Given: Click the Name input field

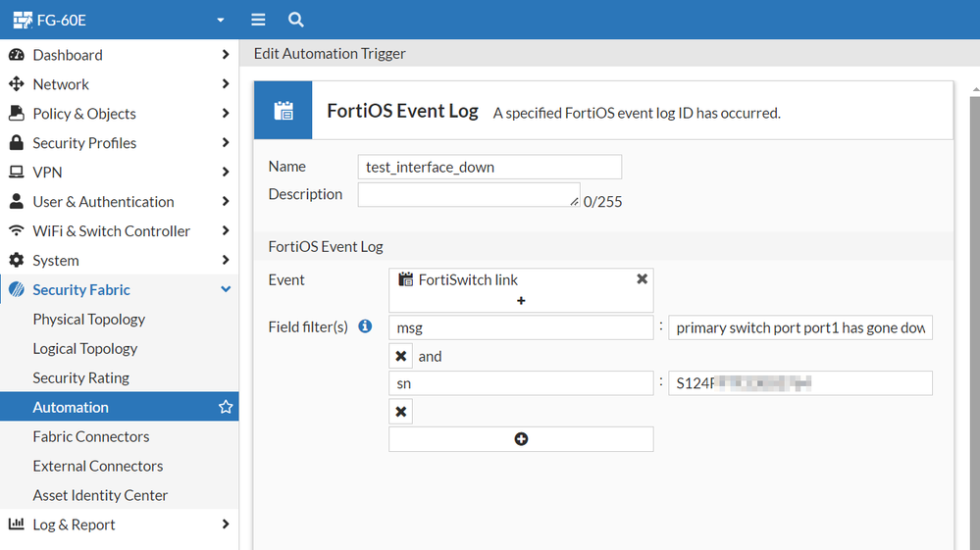Looking at the screenshot, I should (x=490, y=167).
